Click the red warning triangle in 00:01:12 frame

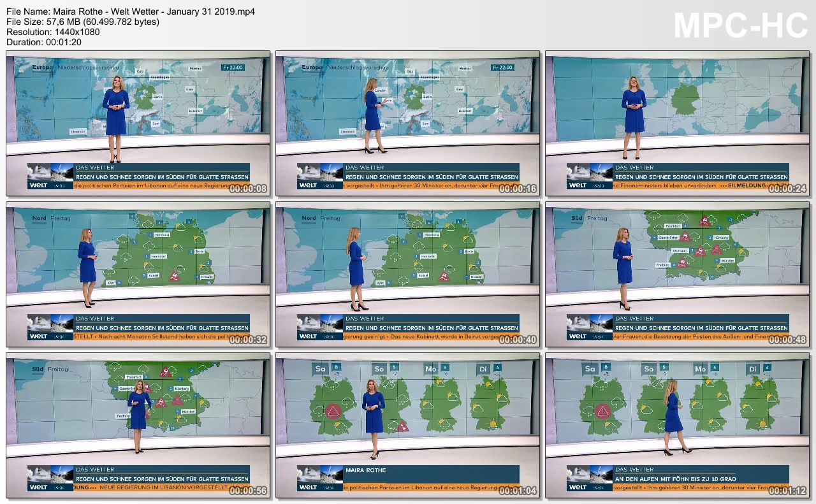click(x=602, y=410)
